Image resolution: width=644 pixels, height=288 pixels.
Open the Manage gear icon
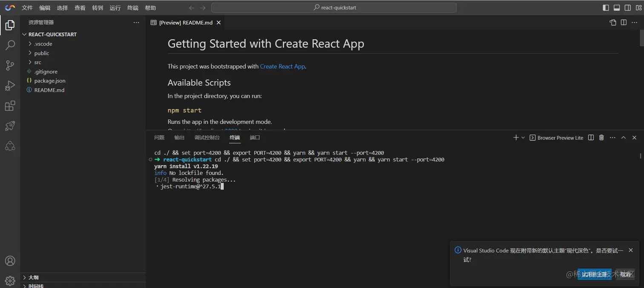point(10,281)
